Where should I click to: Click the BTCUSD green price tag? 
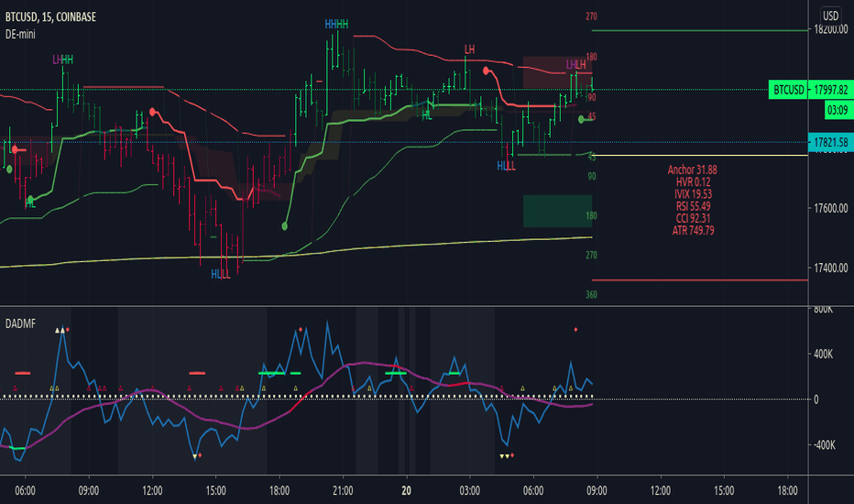tap(788, 90)
